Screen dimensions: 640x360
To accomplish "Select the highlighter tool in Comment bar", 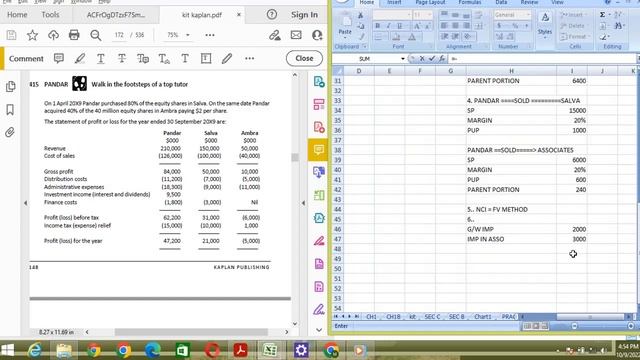I will (80, 58).
